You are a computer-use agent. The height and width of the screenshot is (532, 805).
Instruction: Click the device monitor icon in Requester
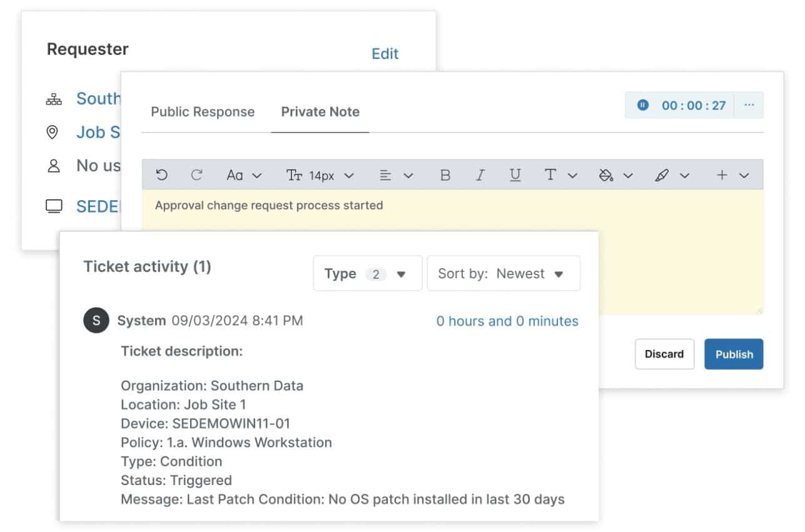coord(54,206)
